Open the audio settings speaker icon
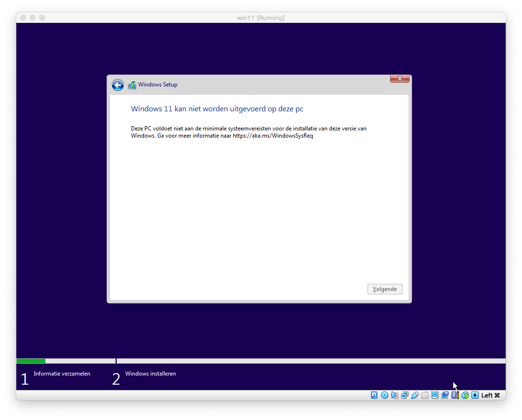This screenshot has width=522, height=420. tap(394, 395)
